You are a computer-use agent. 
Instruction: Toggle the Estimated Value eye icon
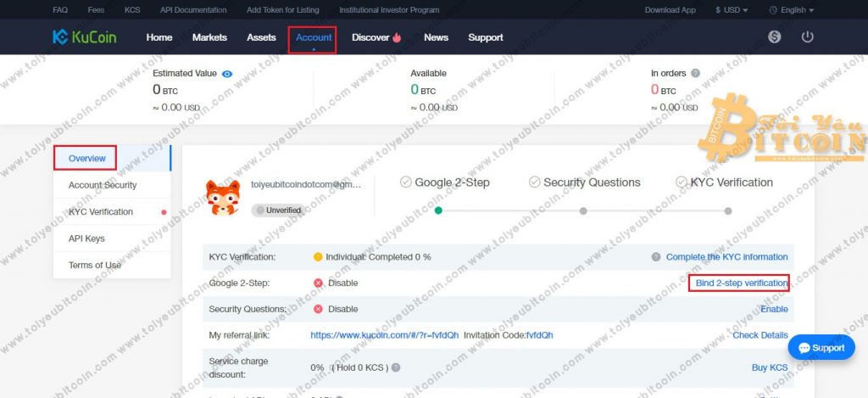tap(227, 74)
